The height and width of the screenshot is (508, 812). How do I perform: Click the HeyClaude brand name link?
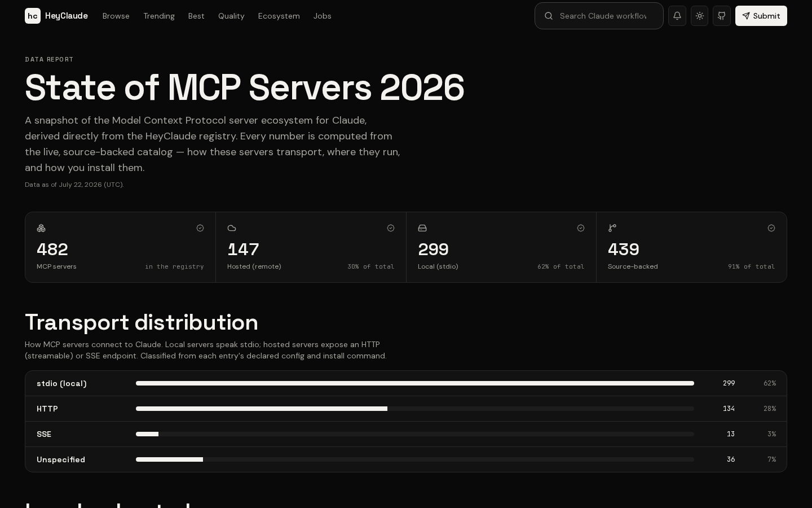(x=67, y=16)
